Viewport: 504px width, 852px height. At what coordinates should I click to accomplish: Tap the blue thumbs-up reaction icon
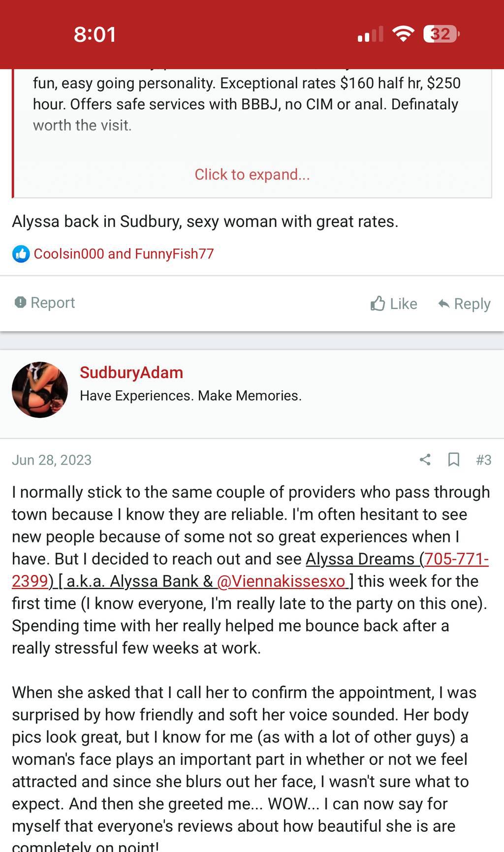(x=21, y=254)
